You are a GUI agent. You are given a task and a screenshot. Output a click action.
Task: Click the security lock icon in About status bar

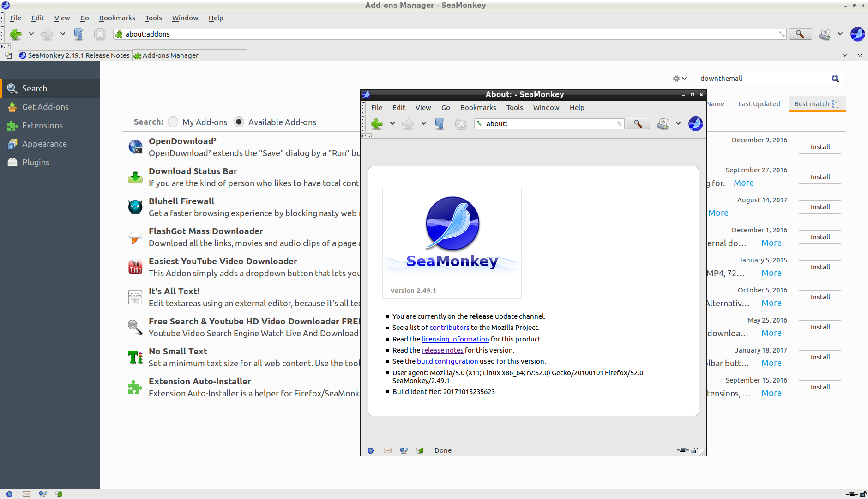[x=694, y=450]
